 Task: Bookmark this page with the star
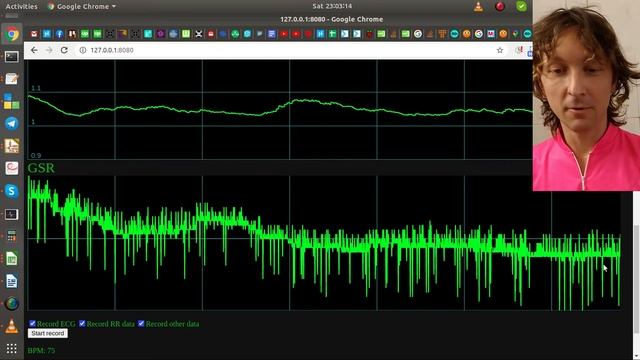coord(500,50)
